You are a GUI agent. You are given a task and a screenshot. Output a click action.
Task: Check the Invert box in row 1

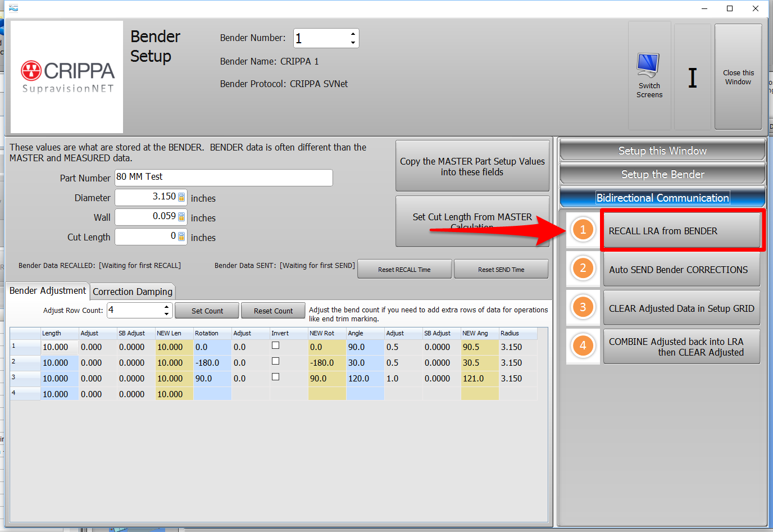[275, 345]
